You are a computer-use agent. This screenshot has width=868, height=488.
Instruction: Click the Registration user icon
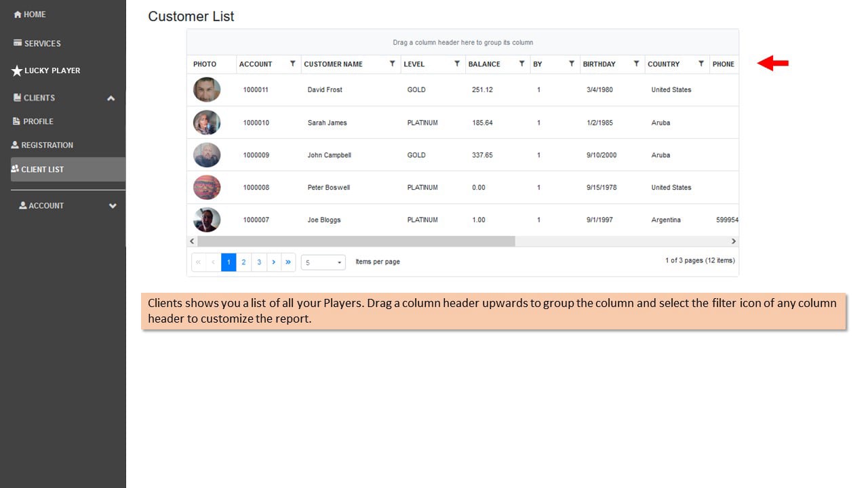tap(15, 145)
